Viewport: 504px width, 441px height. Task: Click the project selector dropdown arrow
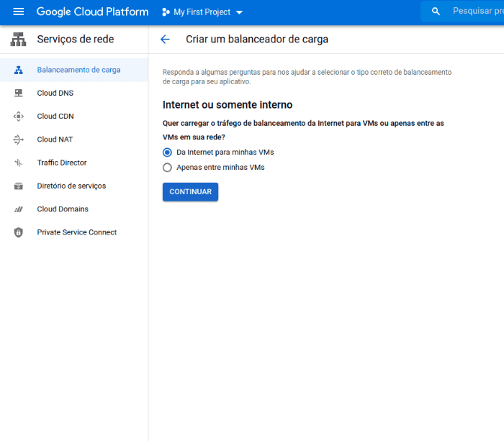240,12
